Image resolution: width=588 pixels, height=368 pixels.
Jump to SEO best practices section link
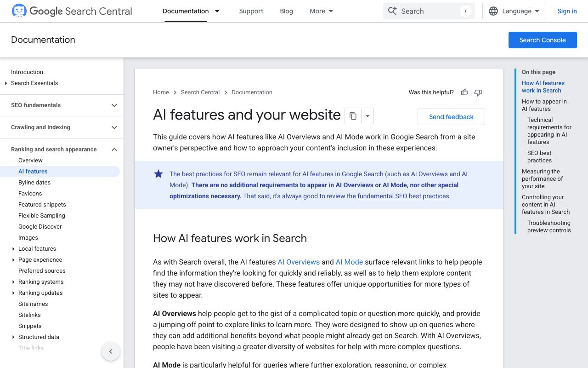[539, 157]
